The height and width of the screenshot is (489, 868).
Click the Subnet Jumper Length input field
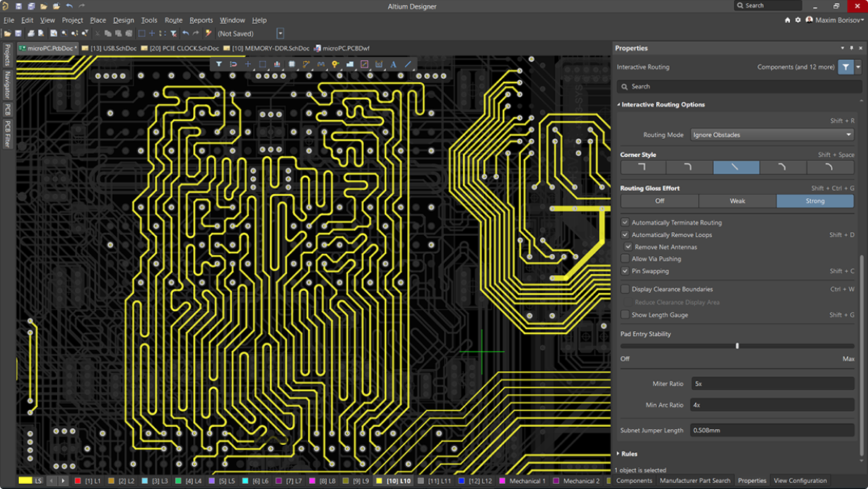tap(772, 430)
